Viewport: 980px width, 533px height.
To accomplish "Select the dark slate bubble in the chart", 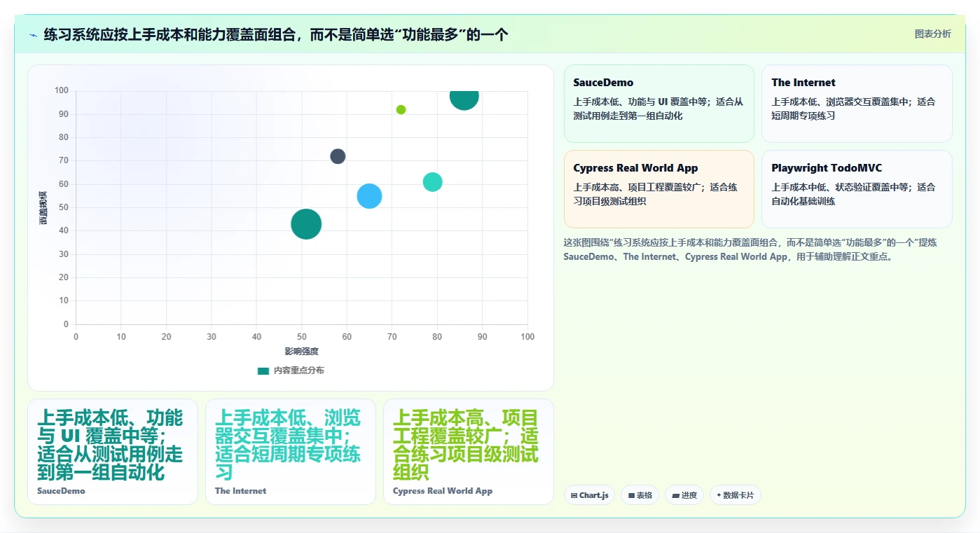I will click(x=338, y=156).
